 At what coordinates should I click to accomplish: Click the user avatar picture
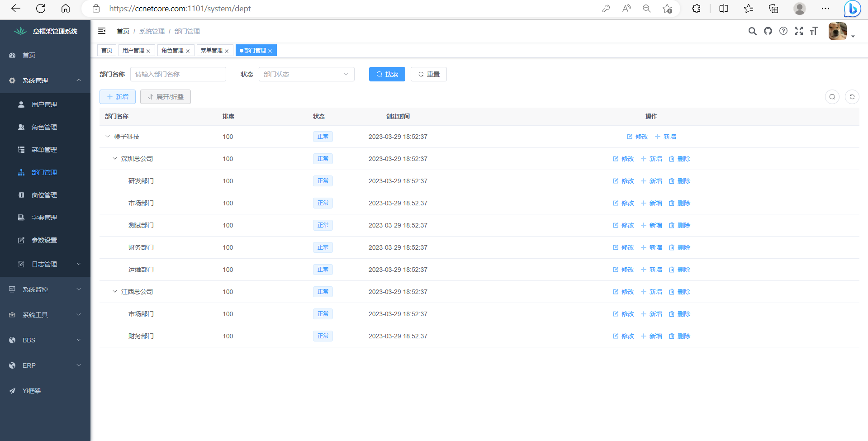(x=837, y=31)
